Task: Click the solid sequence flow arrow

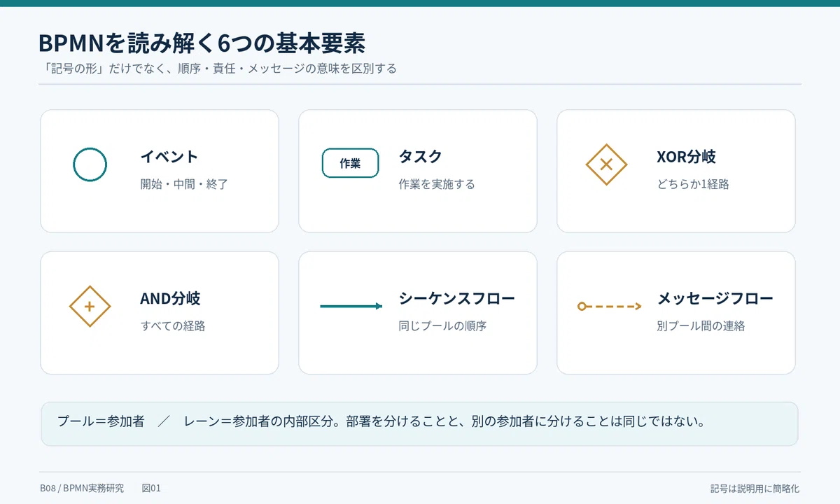Action: coord(351,306)
